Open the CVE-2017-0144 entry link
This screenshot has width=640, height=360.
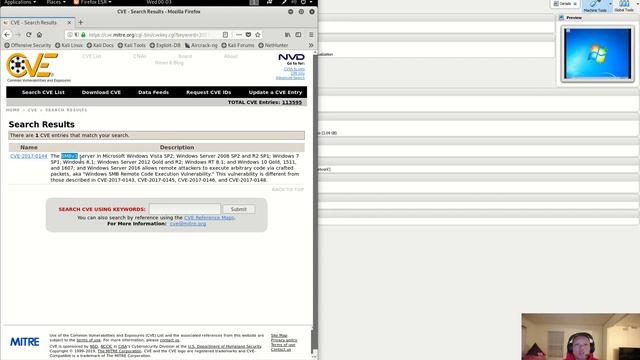[x=29, y=156]
